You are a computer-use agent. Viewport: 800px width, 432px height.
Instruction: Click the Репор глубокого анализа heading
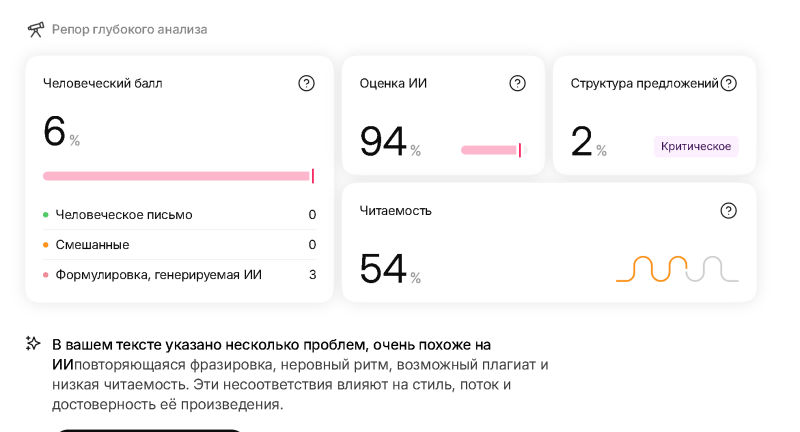[x=130, y=30]
